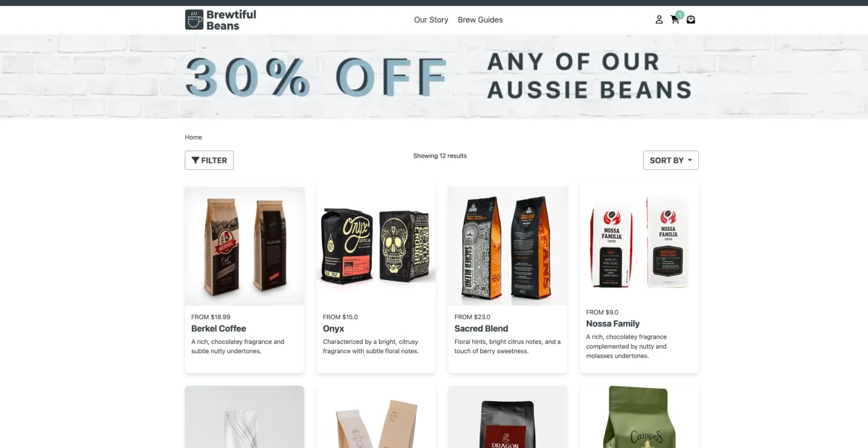The width and height of the screenshot is (868, 448).
Task: Open the green Campos coffee bag product
Action: coord(639,417)
